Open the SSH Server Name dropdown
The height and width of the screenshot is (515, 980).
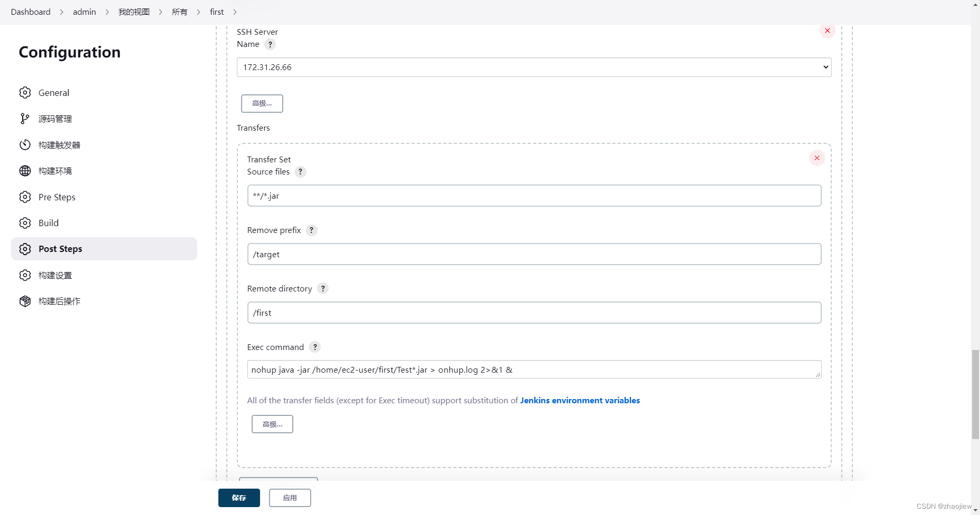coord(534,67)
